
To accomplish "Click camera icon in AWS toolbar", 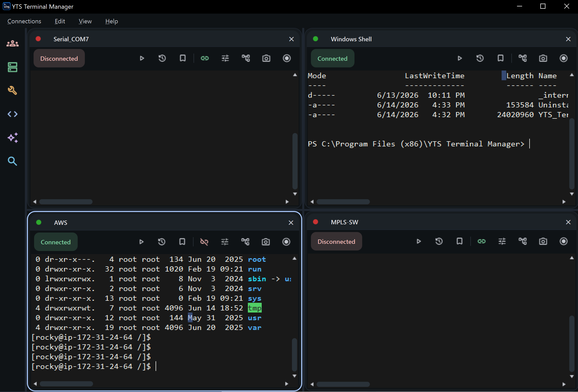I will (266, 242).
